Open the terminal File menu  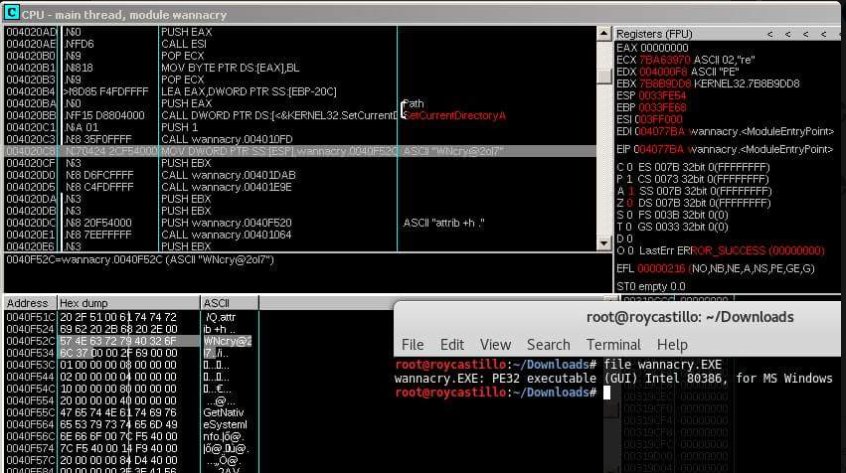412,345
